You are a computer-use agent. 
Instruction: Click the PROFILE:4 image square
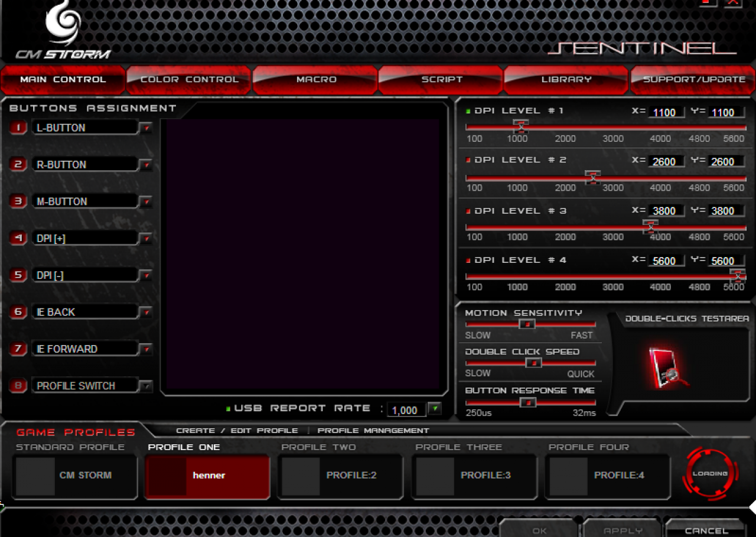(x=568, y=476)
